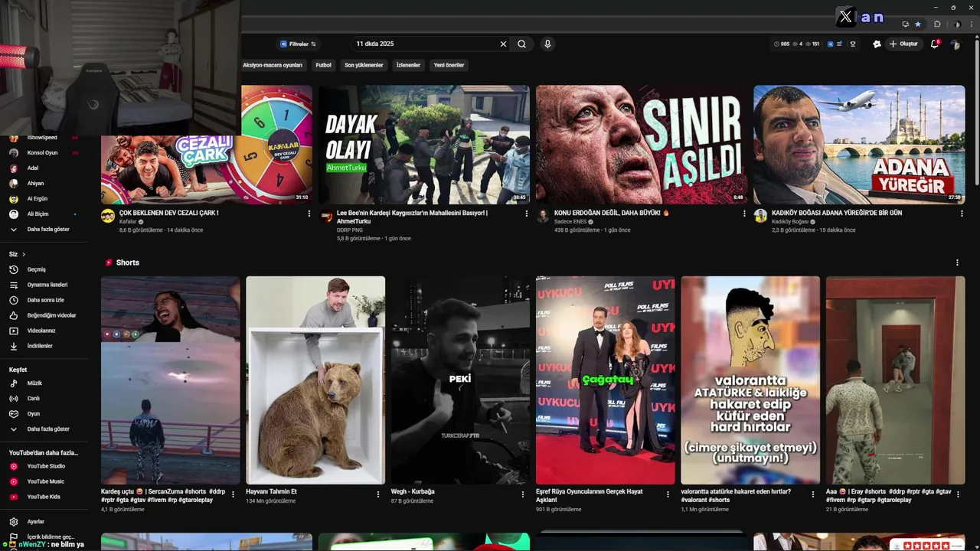
Task: Open the notifications bell
Action: tap(935, 44)
